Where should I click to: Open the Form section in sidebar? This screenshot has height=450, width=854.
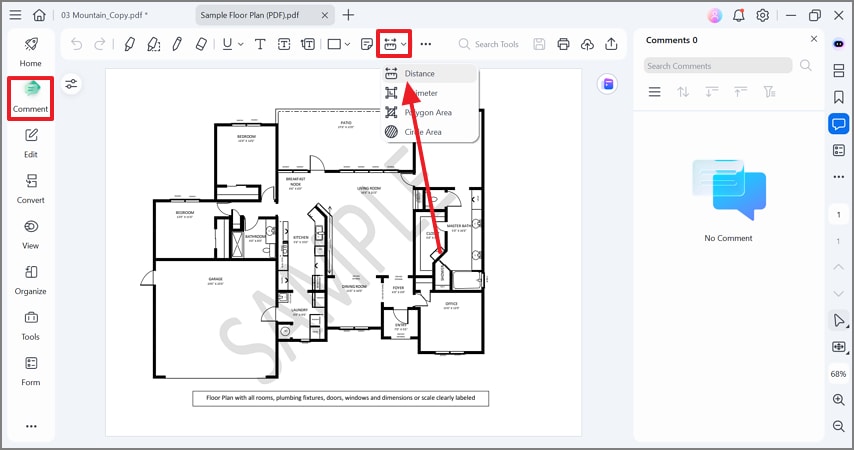pyautogui.click(x=30, y=372)
